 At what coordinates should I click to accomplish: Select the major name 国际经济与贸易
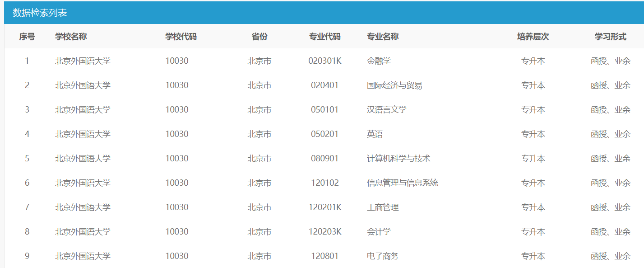click(x=394, y=85)
